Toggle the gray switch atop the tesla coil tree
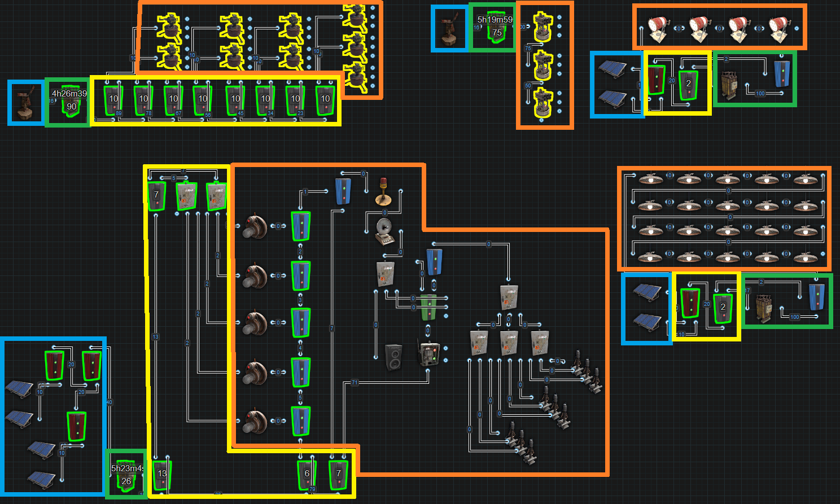Image resolution: width=840 pixels, height=504 pixels. [509, 297]
